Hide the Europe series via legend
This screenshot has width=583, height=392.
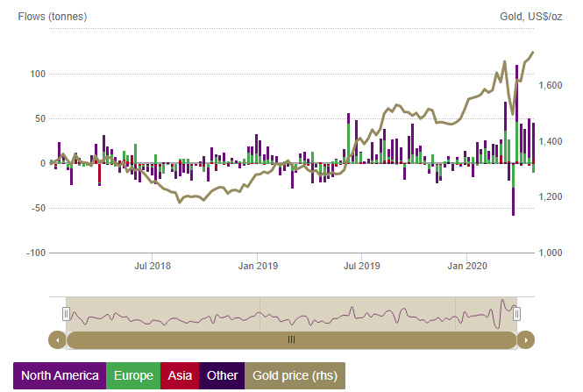pyautogui.click(x=132, y=375)
